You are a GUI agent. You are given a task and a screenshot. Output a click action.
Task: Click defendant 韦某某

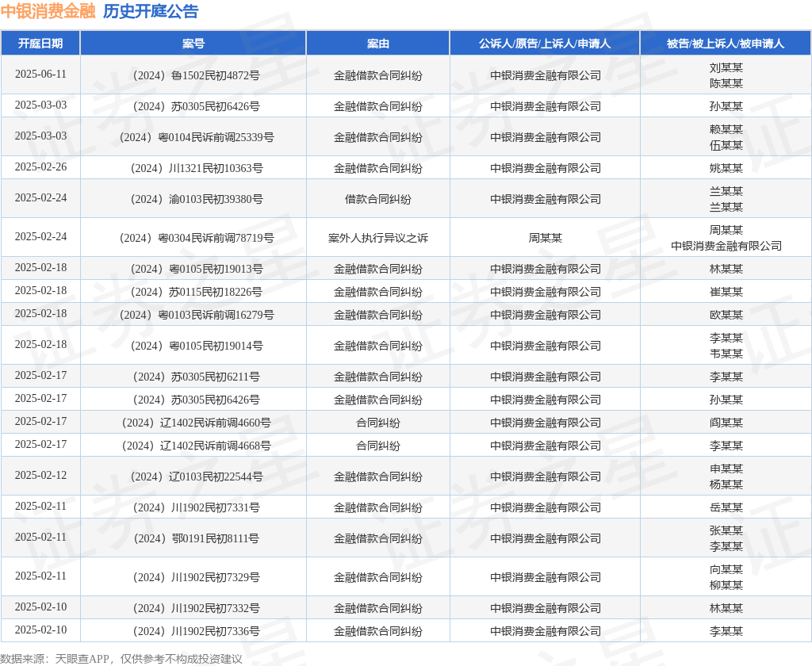click(x=726, y=354)
